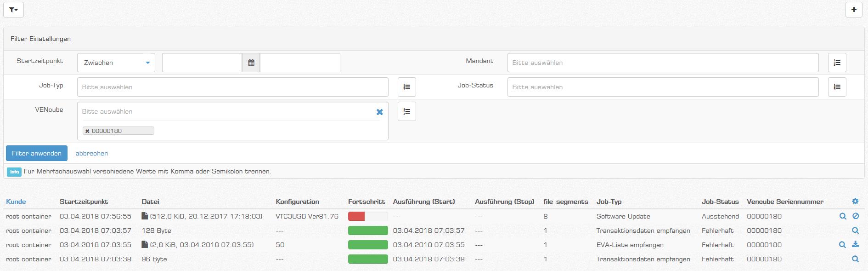Open table column settings gear icon
The height and width of the screenshot is (271, 868).
(x=855, y=202)
